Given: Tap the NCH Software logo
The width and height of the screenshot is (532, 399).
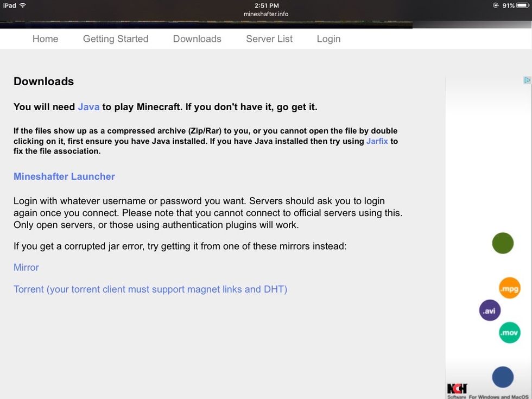Looking at the screenshot, I should click(457, 390).
